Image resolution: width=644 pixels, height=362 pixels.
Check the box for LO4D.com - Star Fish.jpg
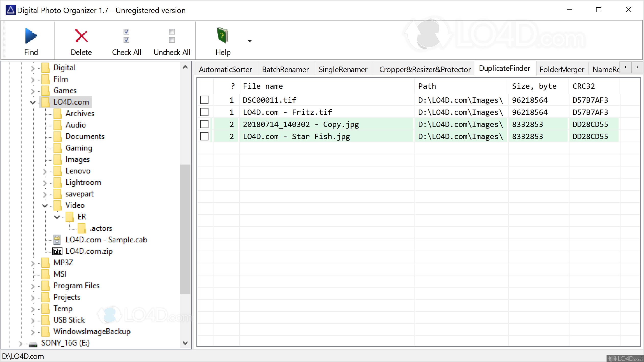coord(204,136)
